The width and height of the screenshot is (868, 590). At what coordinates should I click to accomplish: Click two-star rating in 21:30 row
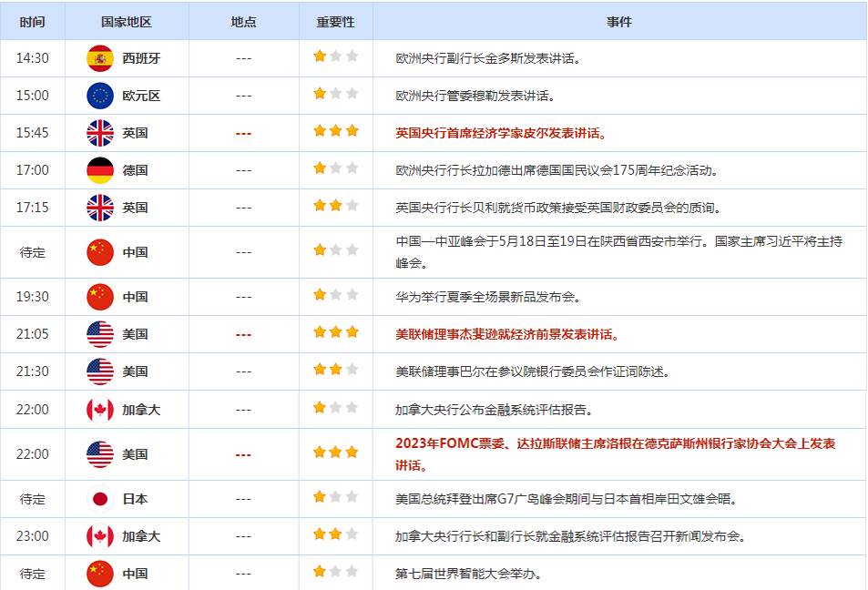point(335,369)
